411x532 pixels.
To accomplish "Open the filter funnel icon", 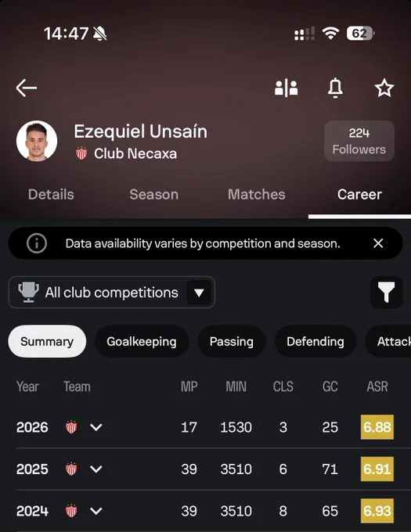I will pos(386,292).
